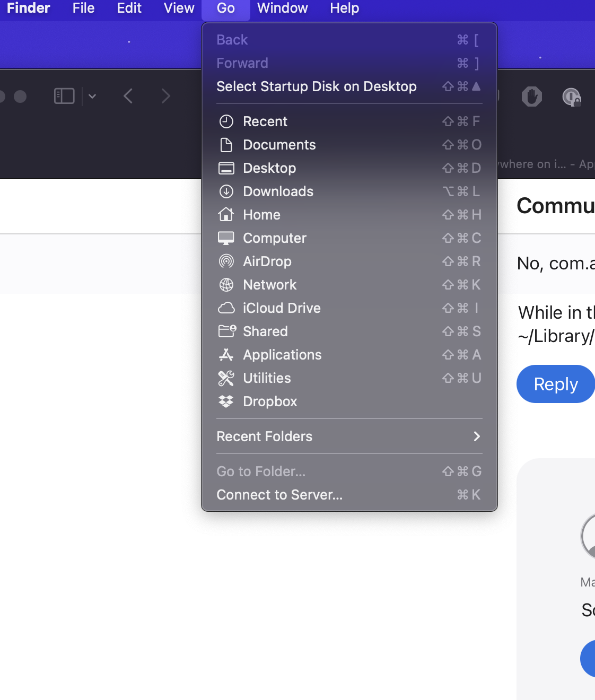Image resolution: width=595 pixels, height=700 pixels.
Task: Click the browser back arrow
Action: click(128, 96)
